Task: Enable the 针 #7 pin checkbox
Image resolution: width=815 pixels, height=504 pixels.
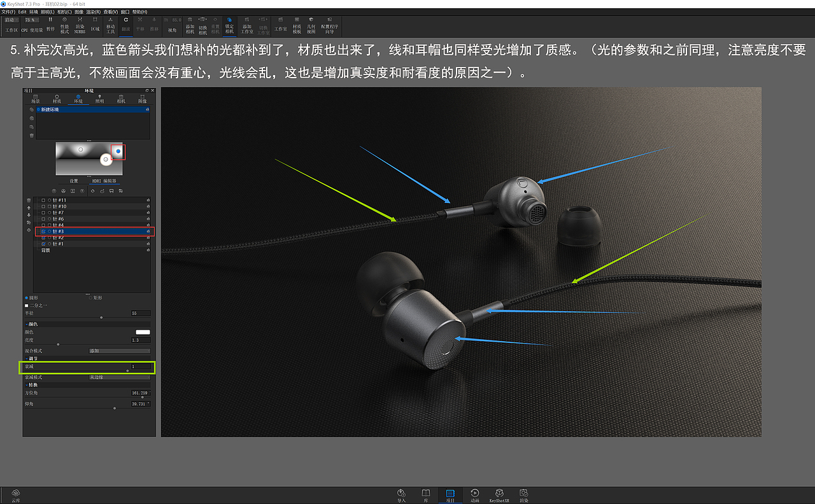Action: click(x=43, y=213)
